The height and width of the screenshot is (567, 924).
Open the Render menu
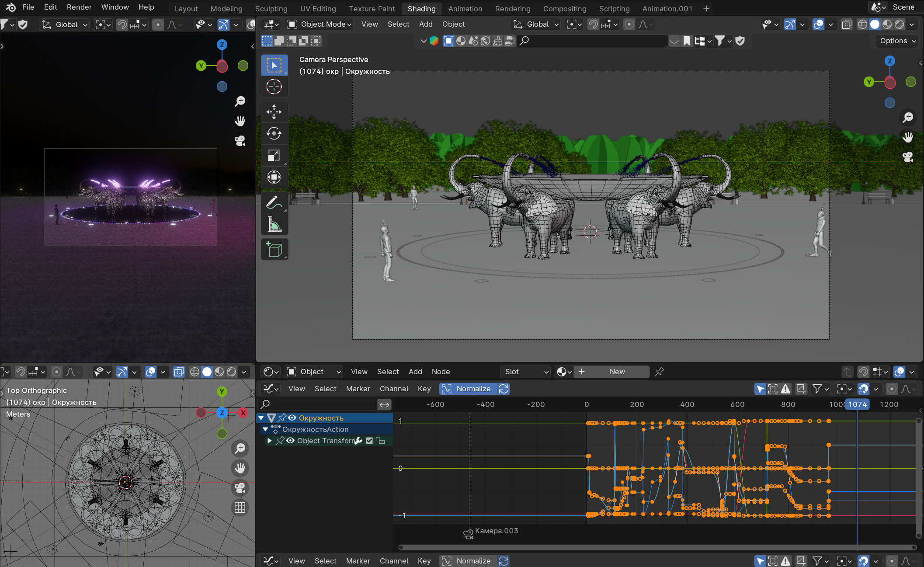pos(79,7)
